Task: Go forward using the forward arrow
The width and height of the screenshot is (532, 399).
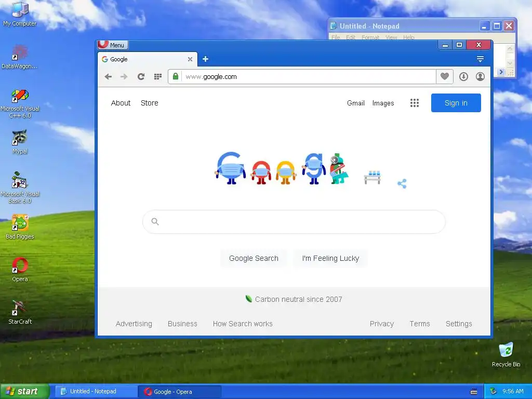Action: pos(124,77)
